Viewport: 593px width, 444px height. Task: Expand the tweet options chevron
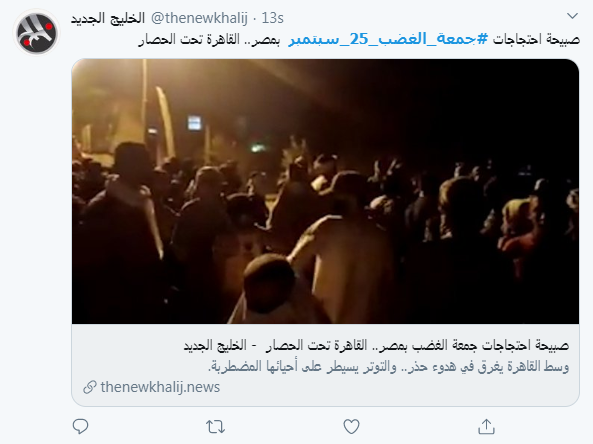[x=573, y=16]
